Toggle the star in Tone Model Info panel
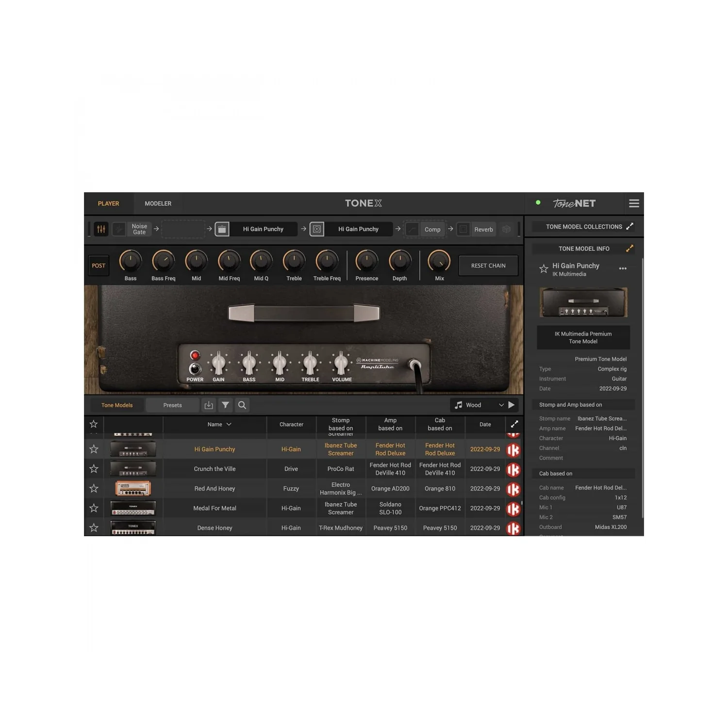728x728 pixels. point(544,268)
